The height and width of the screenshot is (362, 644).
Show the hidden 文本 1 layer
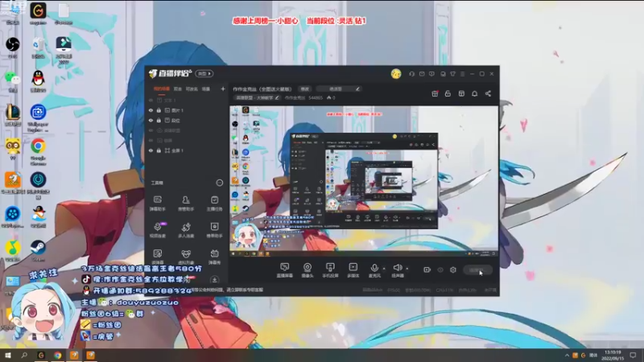click(151, 100)
